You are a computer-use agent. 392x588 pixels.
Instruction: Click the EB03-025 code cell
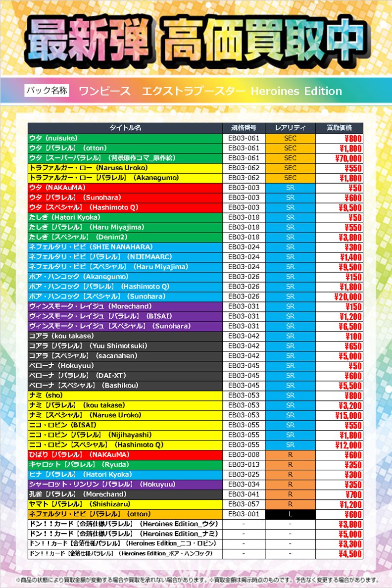[x=244, y=475]
